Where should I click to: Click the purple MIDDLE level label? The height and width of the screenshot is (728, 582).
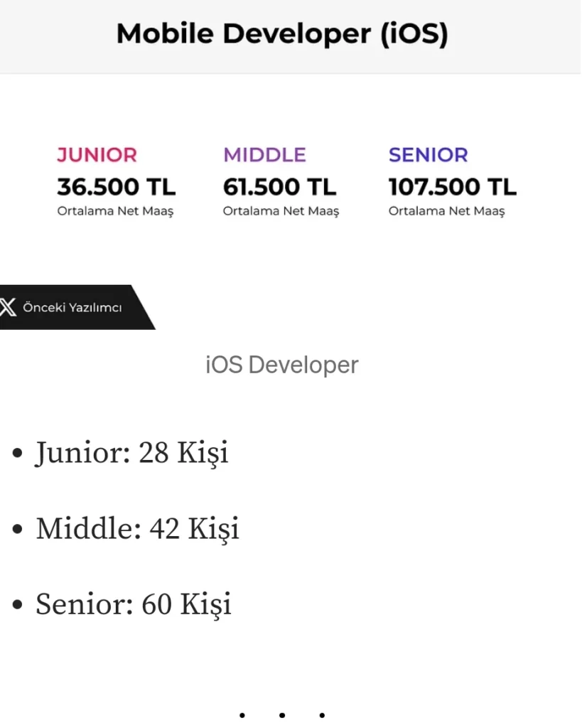(264, 154)
